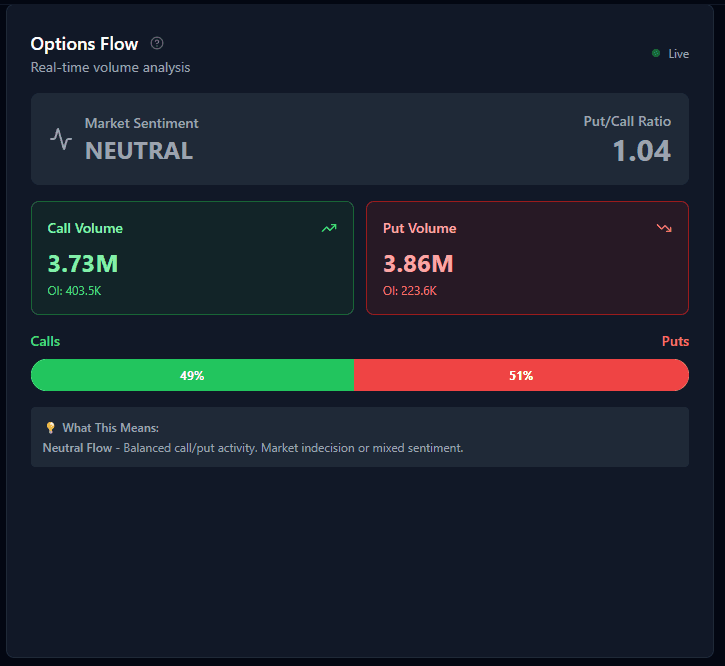This screenshot has height=666, width=725.
Task: Select the 3.73M call volume figure
Action: (83, 264)
